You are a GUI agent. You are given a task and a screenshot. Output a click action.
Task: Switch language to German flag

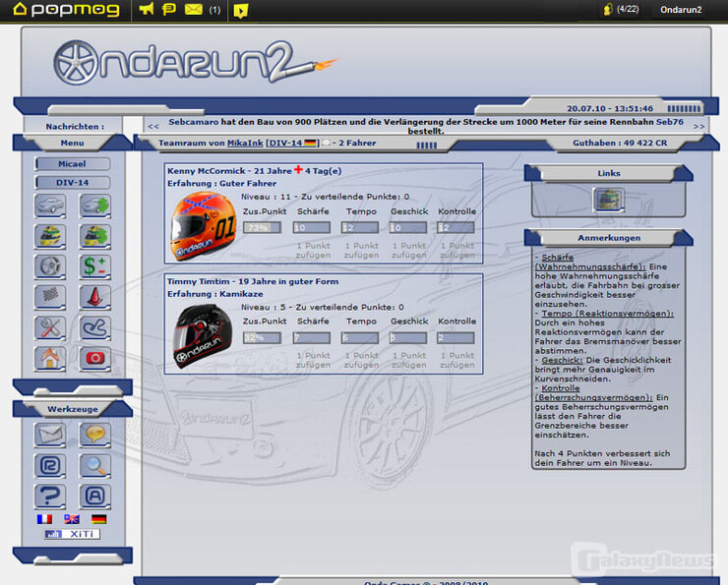tap(99, 519)
